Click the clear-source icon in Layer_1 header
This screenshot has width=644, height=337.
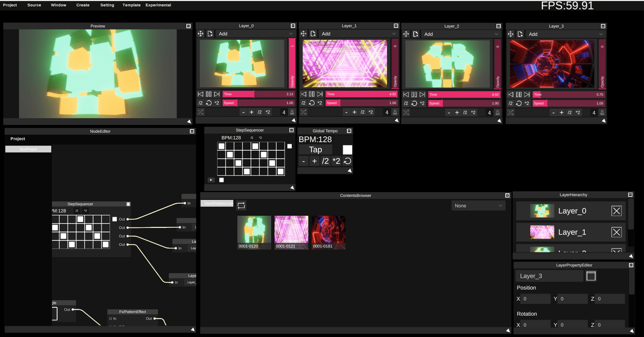(x=313, y=34)
